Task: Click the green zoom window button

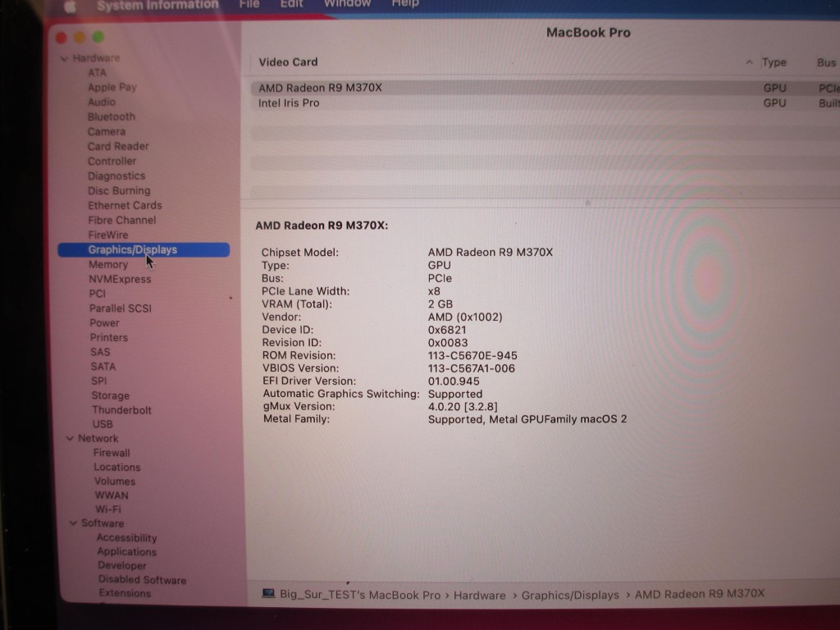Action: point(98,37)
